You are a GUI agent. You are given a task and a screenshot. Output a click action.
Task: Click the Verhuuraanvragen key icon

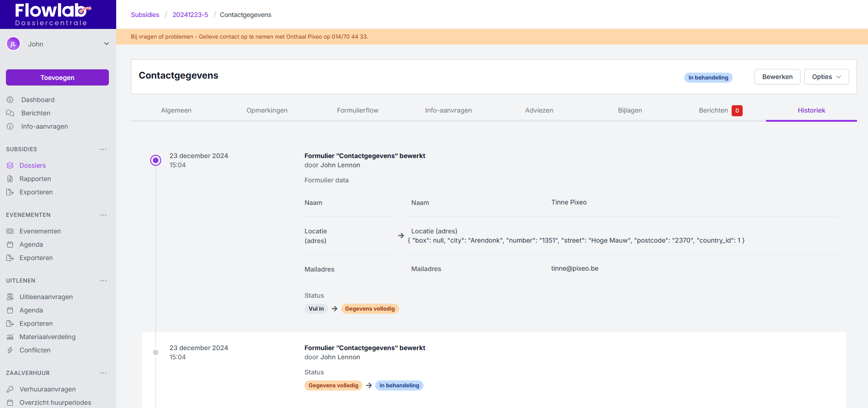click(x=10, y=389)
